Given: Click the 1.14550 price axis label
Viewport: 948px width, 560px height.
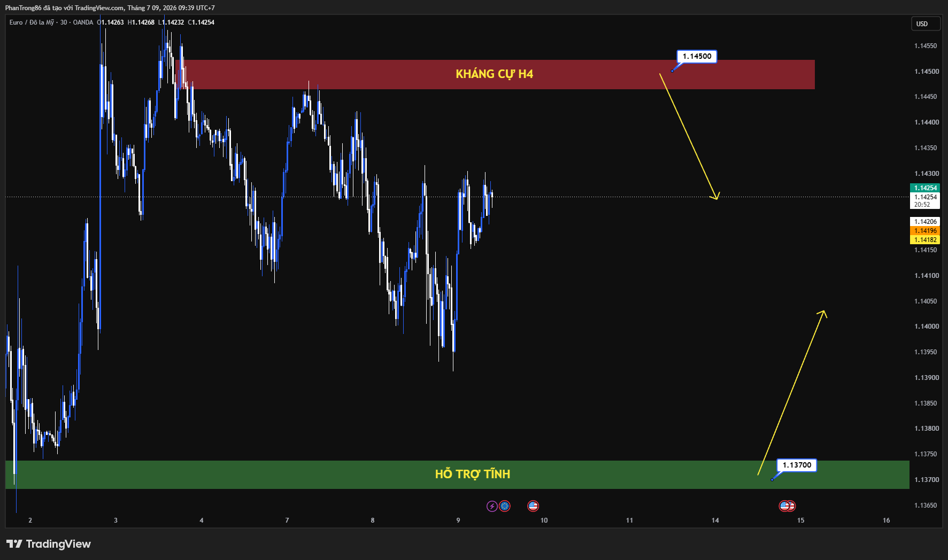Looking at the screenshot, I should [926, 46].
